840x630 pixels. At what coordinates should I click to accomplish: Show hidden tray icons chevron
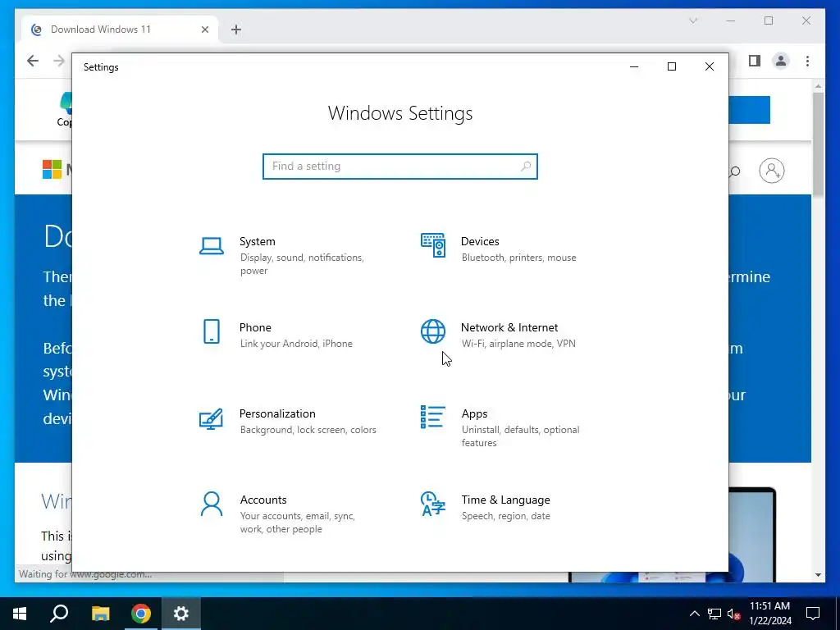click(x=694, y=614)
